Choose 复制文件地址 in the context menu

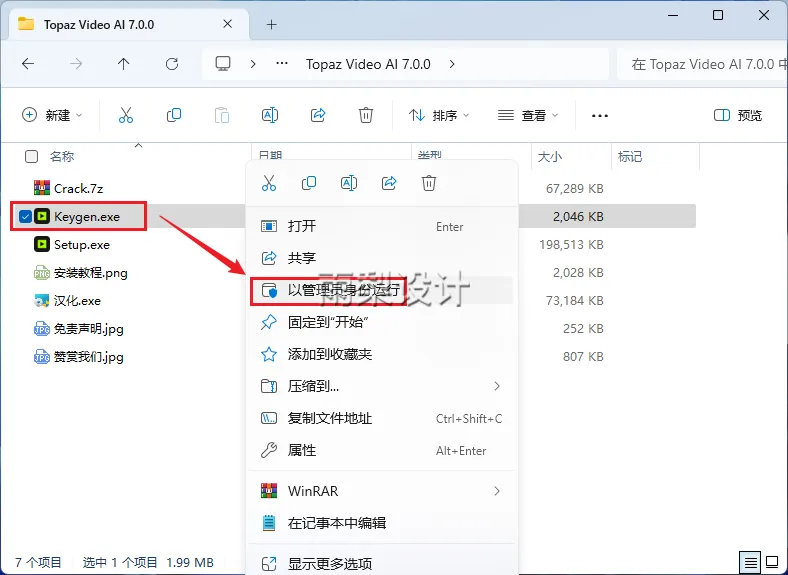pyautogui.click(x=381, y=418)
